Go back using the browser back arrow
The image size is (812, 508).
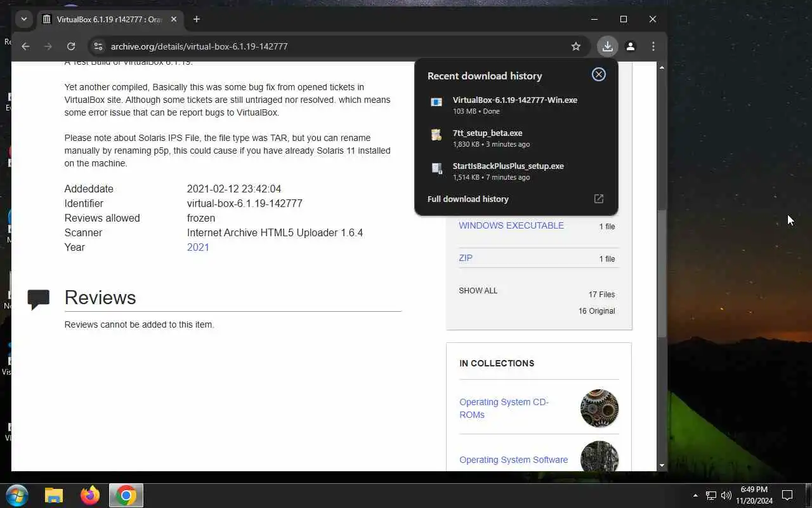coord(25,46)
